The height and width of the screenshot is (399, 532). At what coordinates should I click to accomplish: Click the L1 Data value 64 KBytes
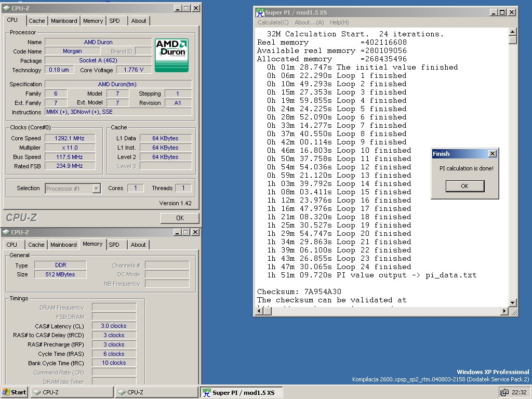(166, 138)
